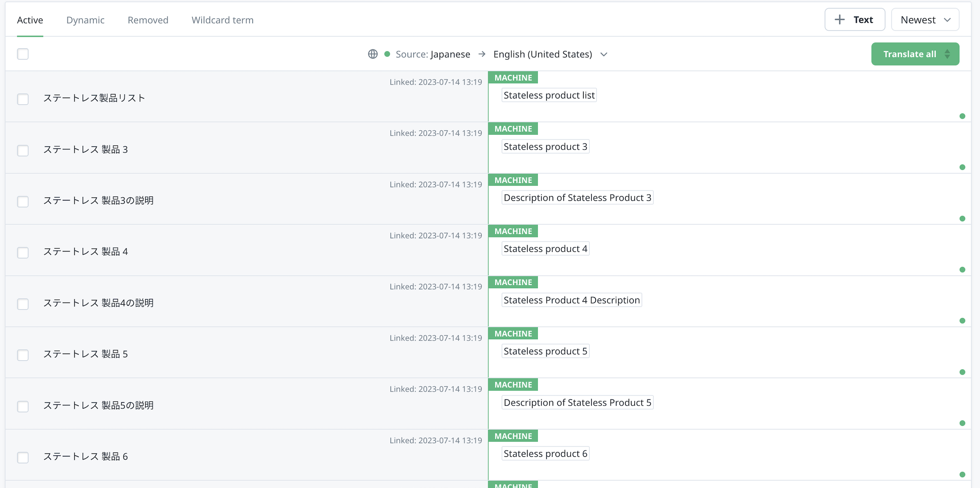Select checkbox for ステートレス 製品3の説明

click(23, 202)
